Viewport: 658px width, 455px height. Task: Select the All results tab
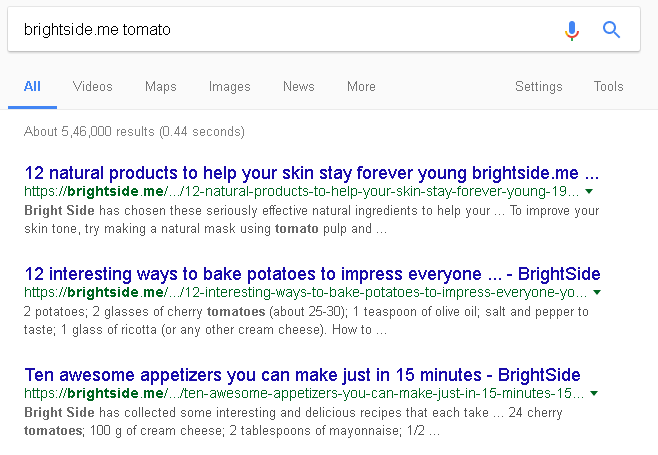pos(32,87)
